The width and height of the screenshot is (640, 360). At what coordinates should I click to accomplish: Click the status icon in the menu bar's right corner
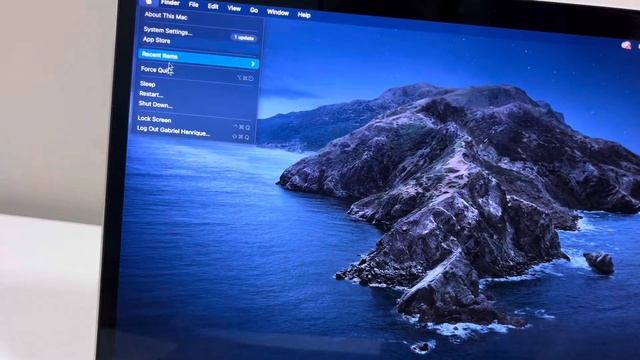(x=627, y=45)
